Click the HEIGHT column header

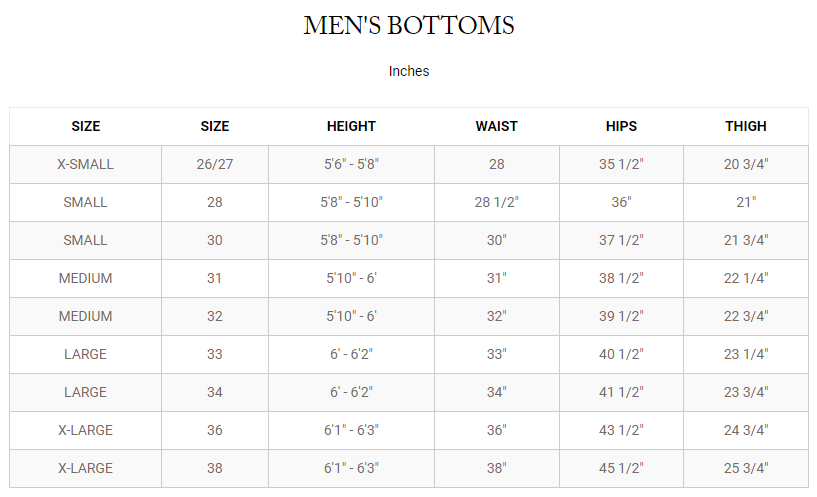pyautogui.click(x=351, y=126)
